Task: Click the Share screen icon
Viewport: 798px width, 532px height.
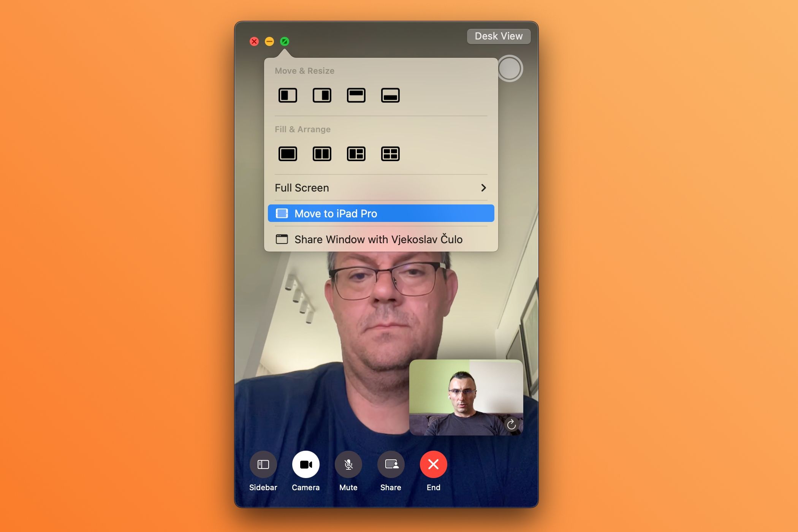Action: 391,465
